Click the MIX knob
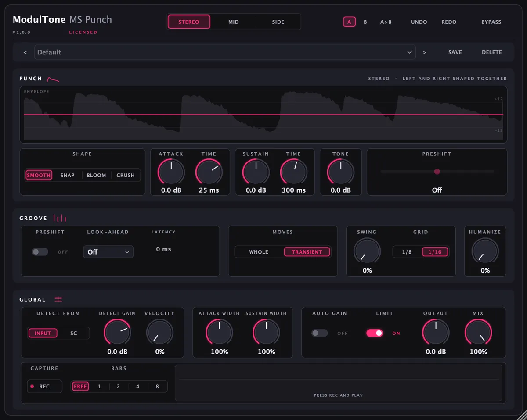The image size is (527, 420). click(x=478, y=332)
